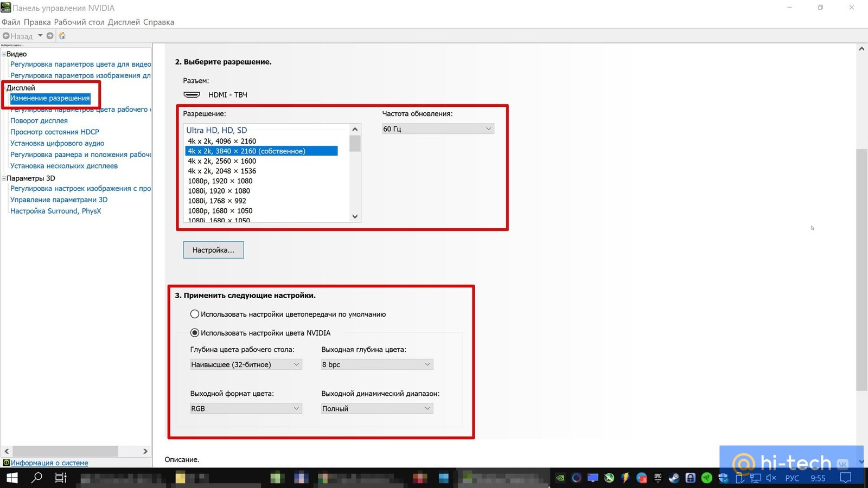The width and height of the screenshot is (868, 488).
Task: Open output color depth 8 bpc dropdown
Action: point(377,364)
